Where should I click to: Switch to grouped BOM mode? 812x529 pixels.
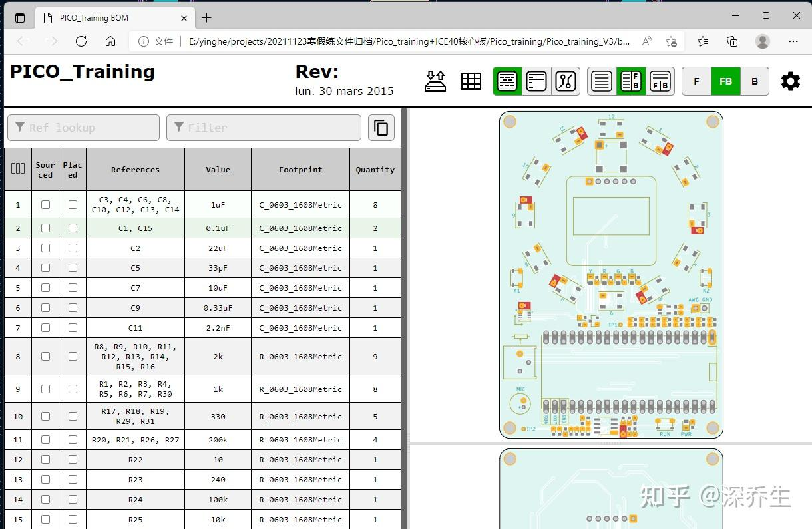pos(507,81)
